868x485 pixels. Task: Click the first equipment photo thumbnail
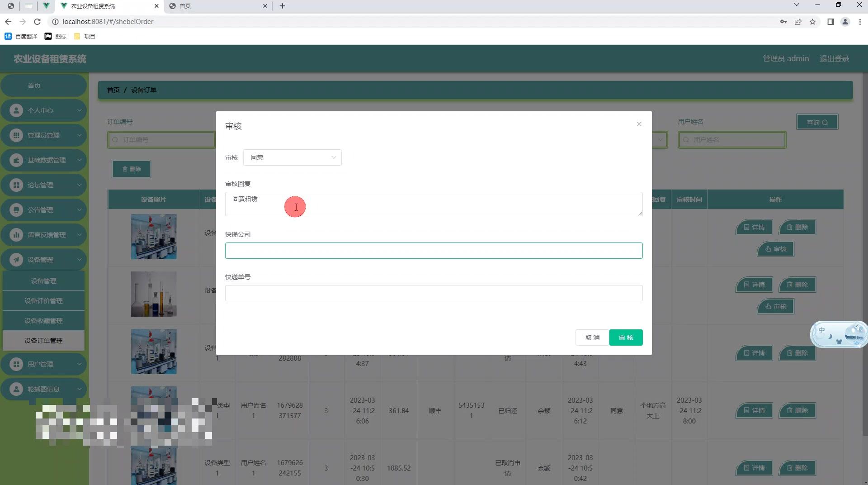(x=154, y=236)
